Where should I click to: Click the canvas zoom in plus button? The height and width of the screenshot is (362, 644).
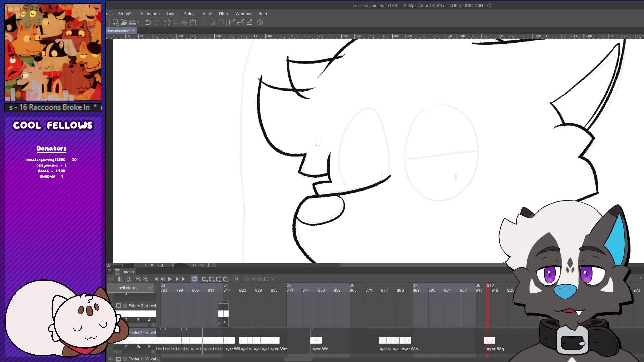click(x=145, y=265)
